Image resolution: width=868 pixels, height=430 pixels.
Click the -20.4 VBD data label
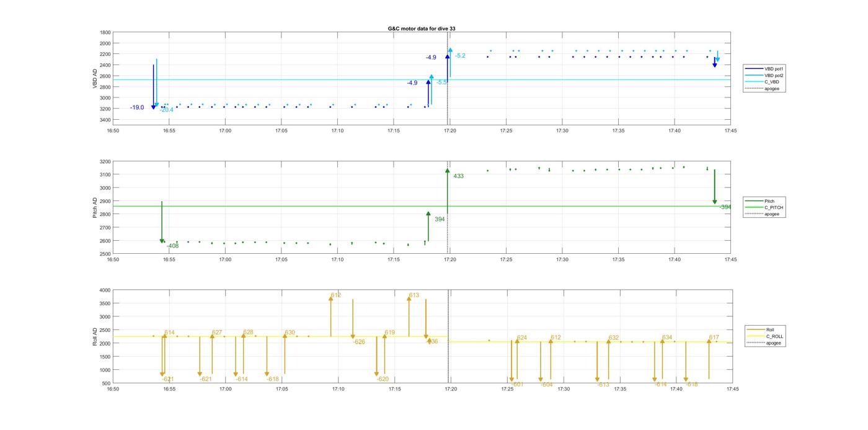(x=166, y=110)
